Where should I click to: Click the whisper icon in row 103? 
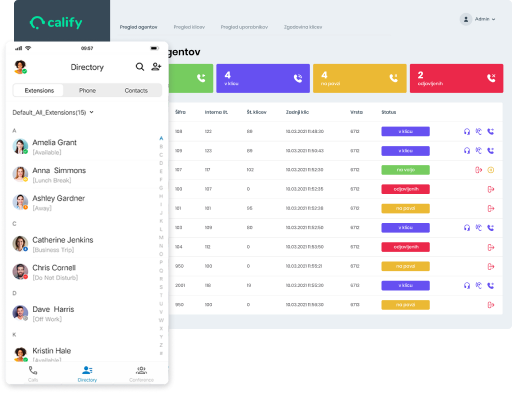coord(478,228)
